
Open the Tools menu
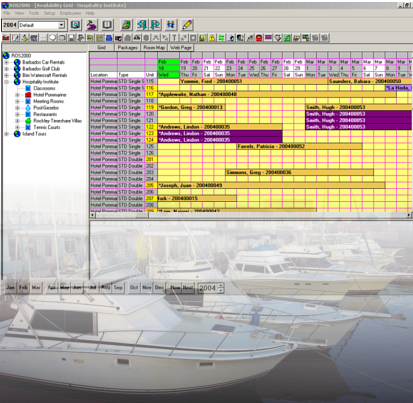tap(34, 13)
